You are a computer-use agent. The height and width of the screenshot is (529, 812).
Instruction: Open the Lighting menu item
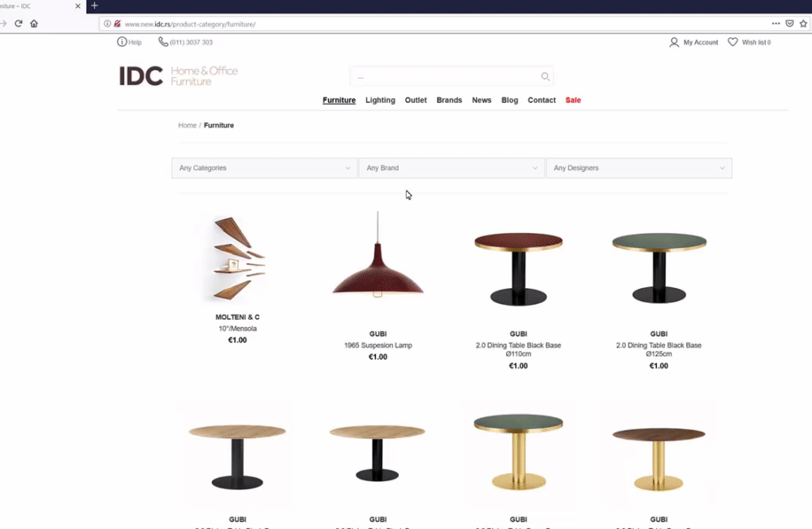coord(380,101)
